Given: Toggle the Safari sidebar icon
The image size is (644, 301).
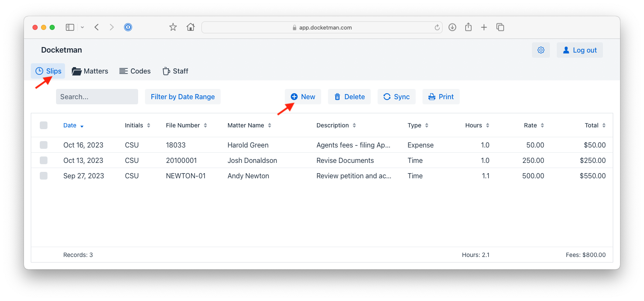Looking at the screenshot, I should [x=70, y=27].
